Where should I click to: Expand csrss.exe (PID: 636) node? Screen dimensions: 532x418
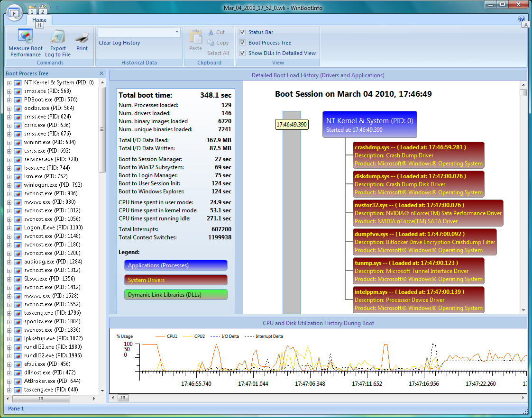click(9, 126)
